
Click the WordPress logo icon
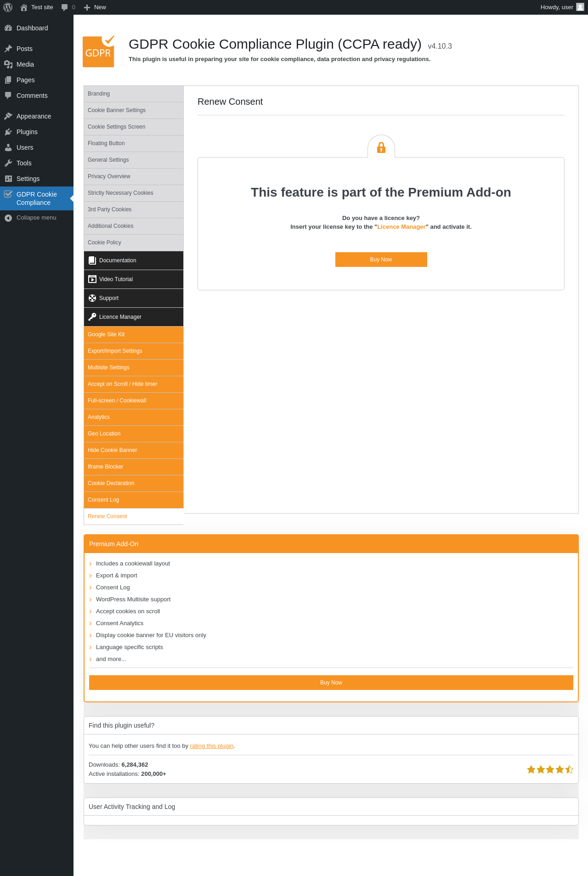(8, 7)
